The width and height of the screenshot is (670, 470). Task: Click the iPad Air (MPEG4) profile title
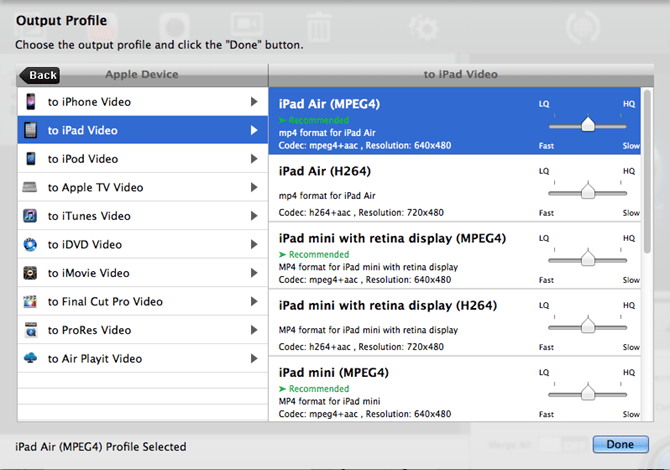329,104
